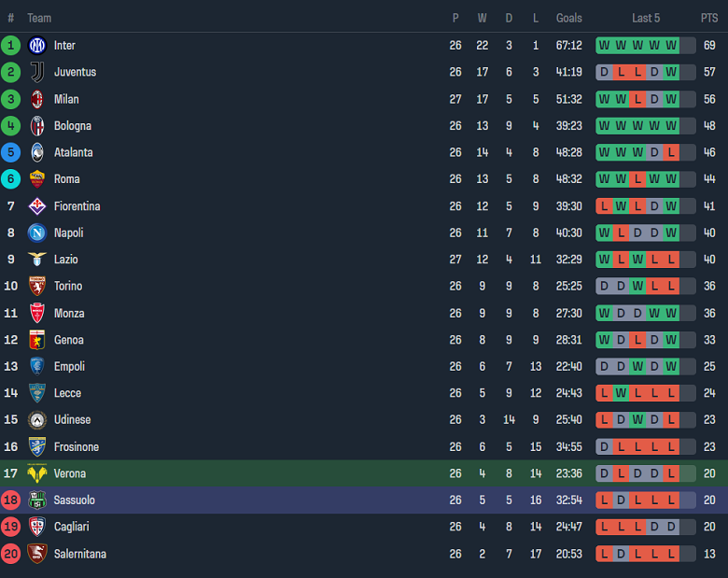Click the Napoli club logo
The width and height of the screenshot is (728, 578).
[37, 233]
